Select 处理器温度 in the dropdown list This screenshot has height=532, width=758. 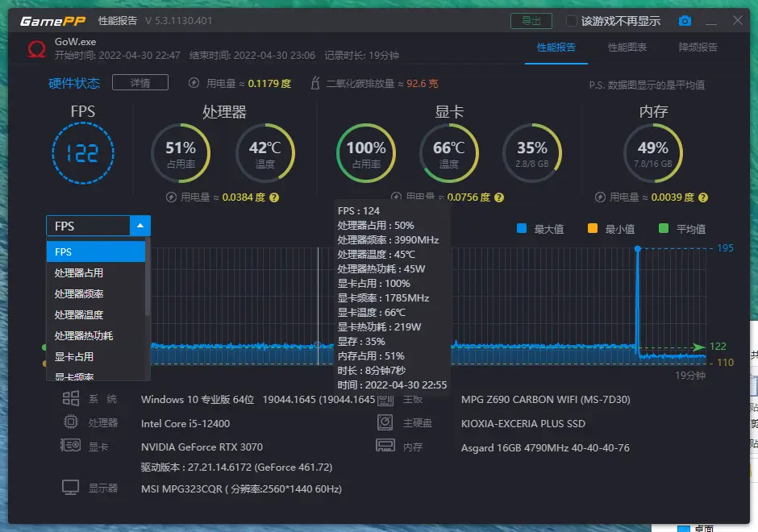click(96, 314)
